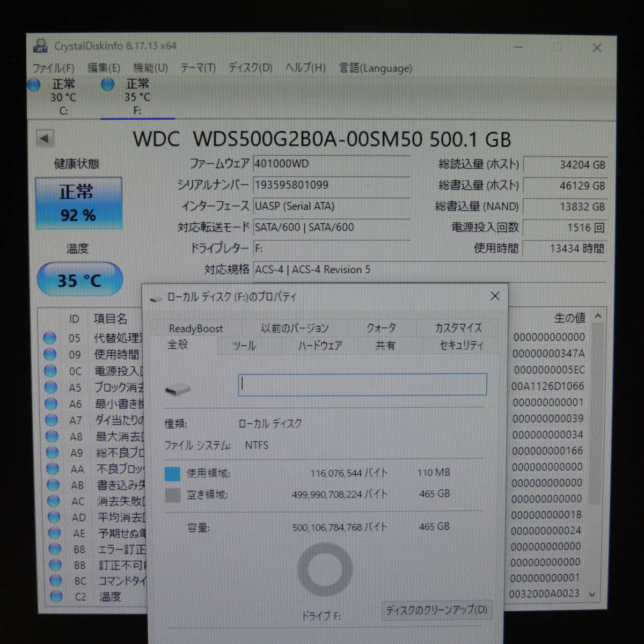Open the 編集(E) menu
The image size is (644, 644).
coord(104,68)
